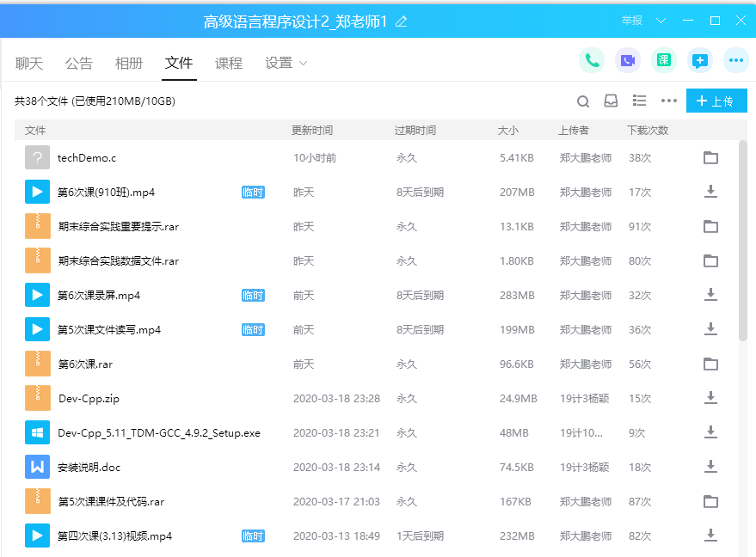
Task: Open folder for 第5次课课件及代码.rar
Action: 710,502
